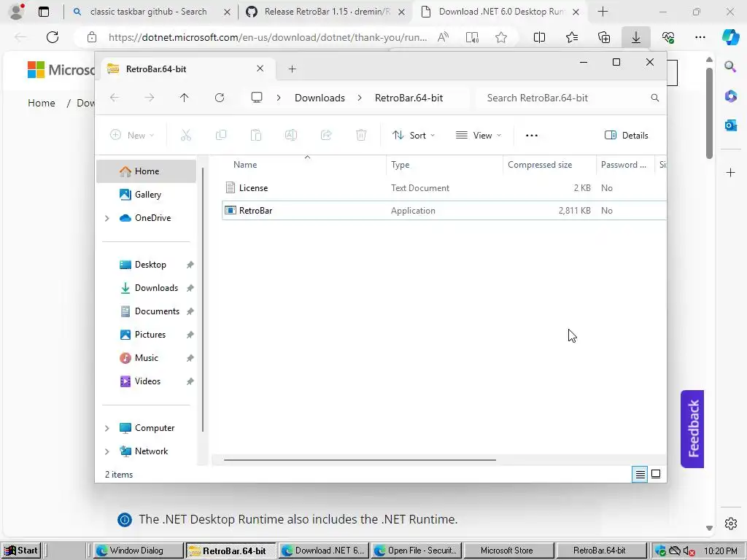Select the RetroBar application file
The width and height of the screenshot is (747, 560).
click(x=444, y=211)
